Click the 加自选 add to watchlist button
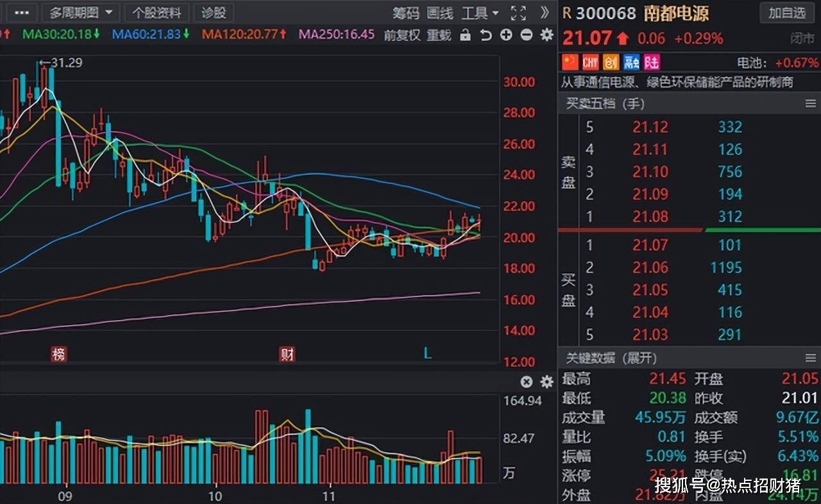 [x=786, y=13]
